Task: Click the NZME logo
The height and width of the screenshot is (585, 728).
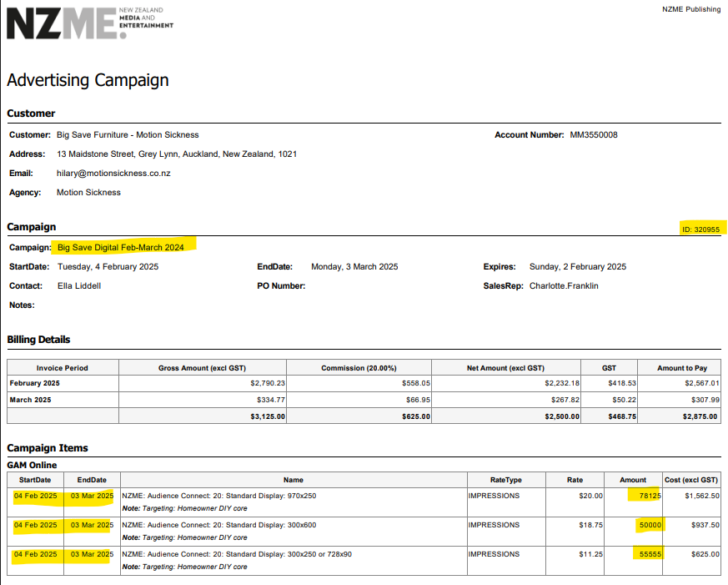Action: pyautogui.click(x=89, y=23)
